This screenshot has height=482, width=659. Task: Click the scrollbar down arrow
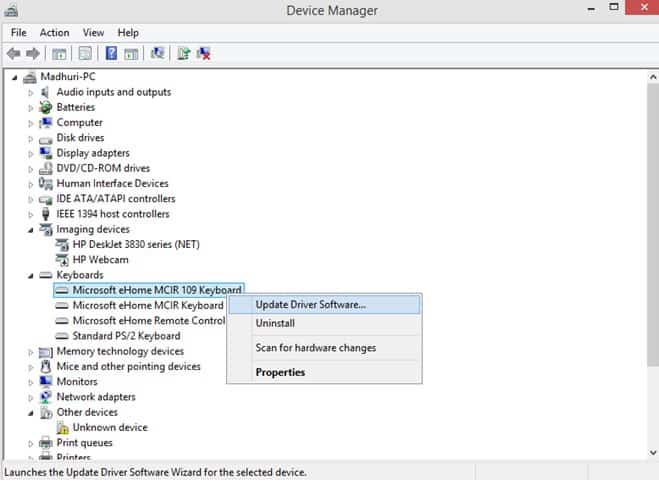(653, 453)
